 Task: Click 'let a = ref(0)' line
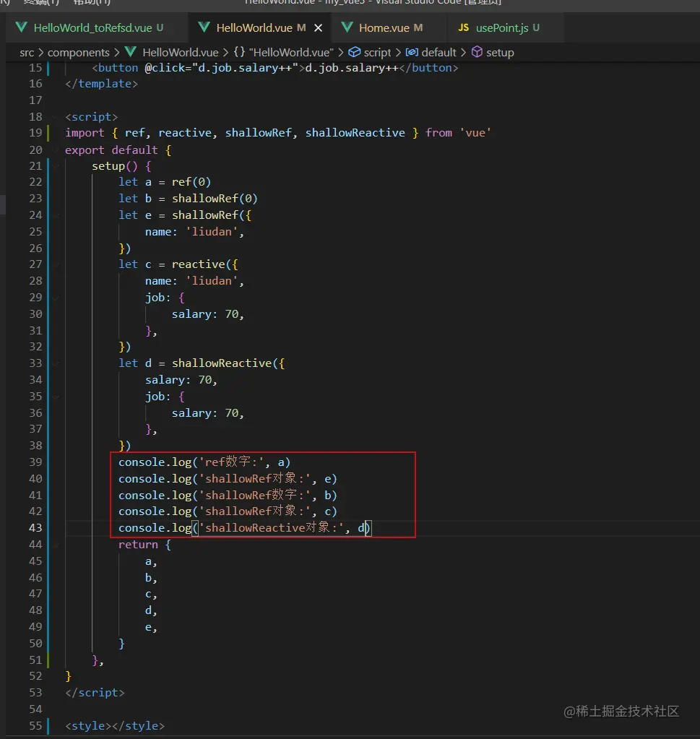tap(165, 182)
